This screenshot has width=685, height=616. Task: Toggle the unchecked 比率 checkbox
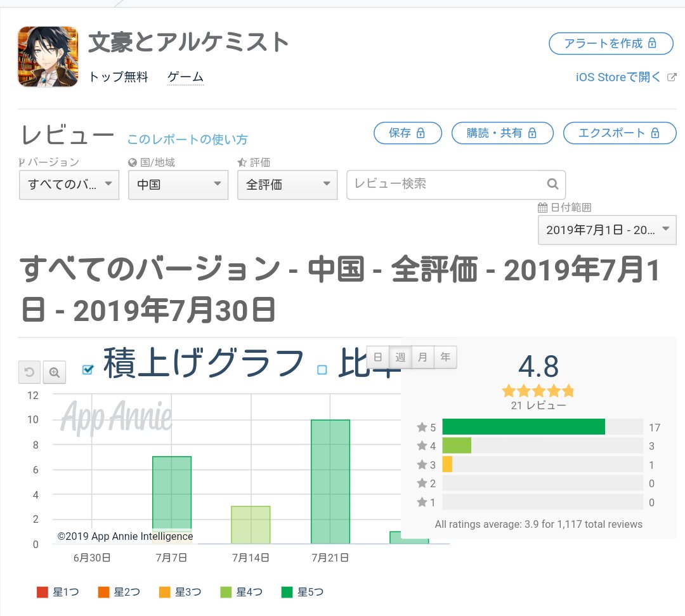pos(322,370)
